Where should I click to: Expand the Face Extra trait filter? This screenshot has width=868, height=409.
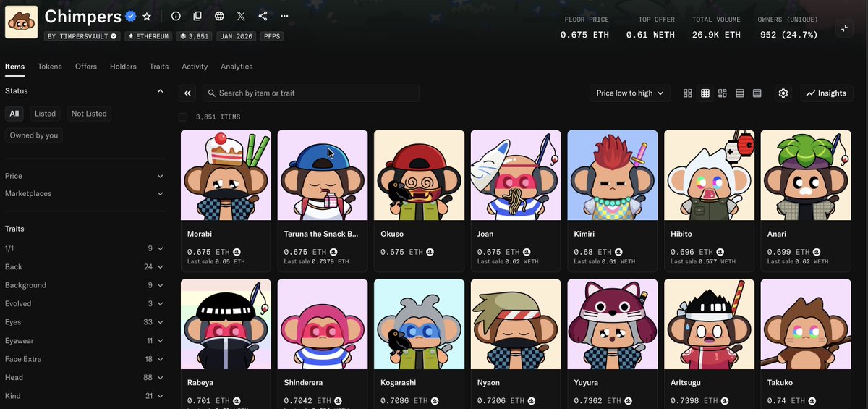(x=85, y=359)
